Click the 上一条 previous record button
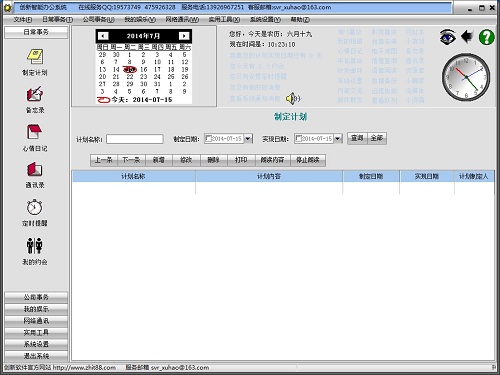 (x=104, y=160)
